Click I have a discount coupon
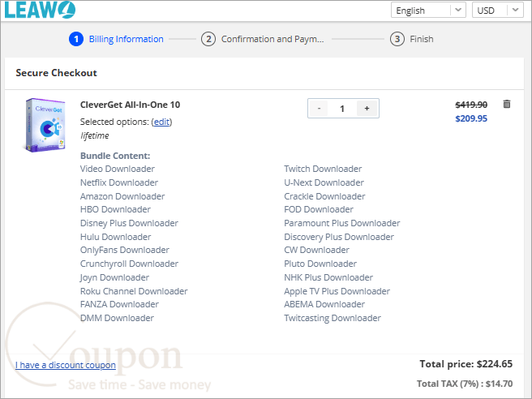 click(66, 365)
